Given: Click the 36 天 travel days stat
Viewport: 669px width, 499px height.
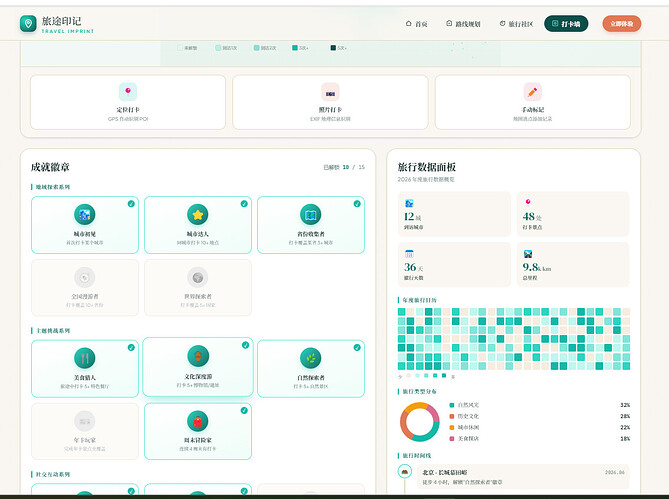Looking at the screenshot, I should [454, 264].
